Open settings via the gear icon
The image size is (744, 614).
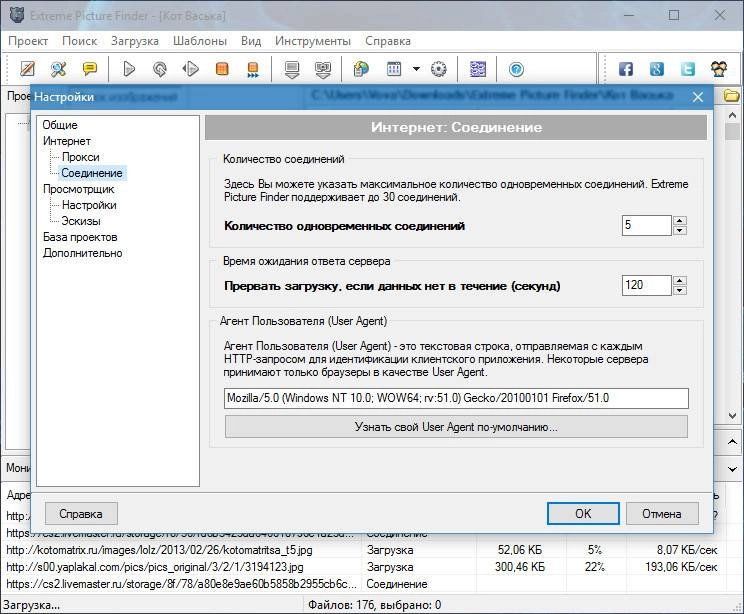[x=438, y=69]
